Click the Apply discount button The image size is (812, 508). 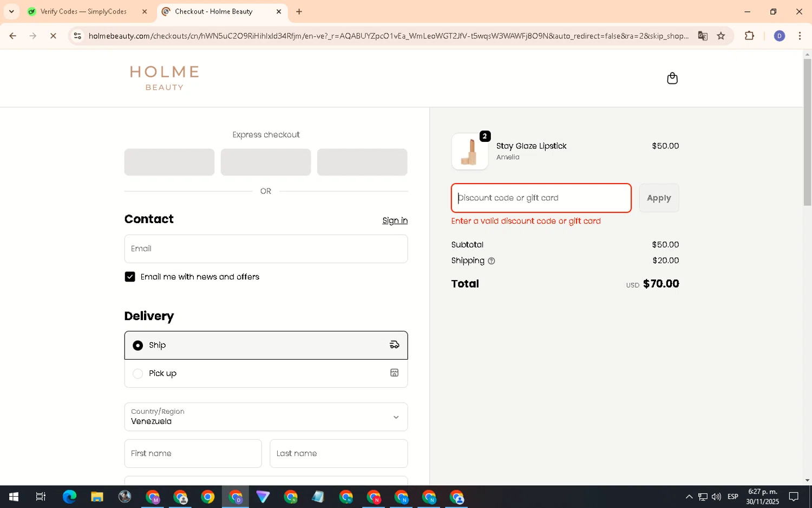(659, 198)
